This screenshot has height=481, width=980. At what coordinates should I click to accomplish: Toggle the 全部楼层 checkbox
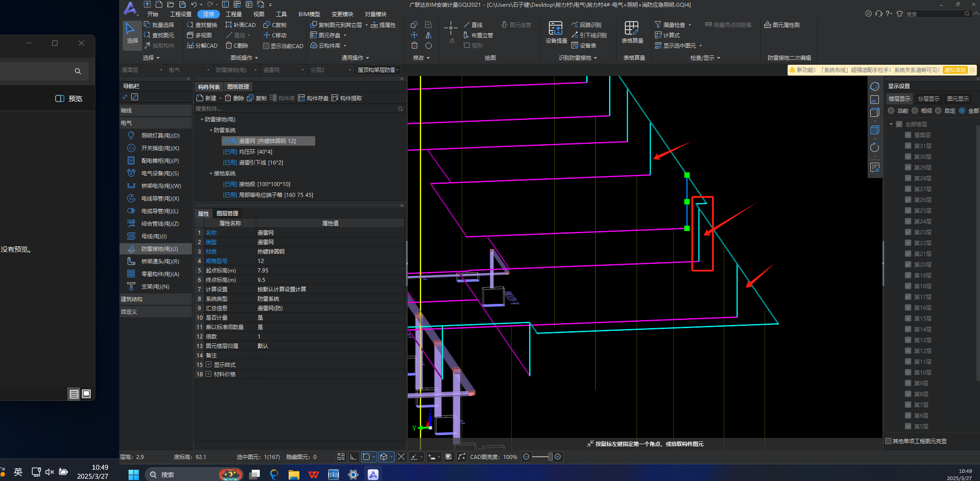coord(899,124)
